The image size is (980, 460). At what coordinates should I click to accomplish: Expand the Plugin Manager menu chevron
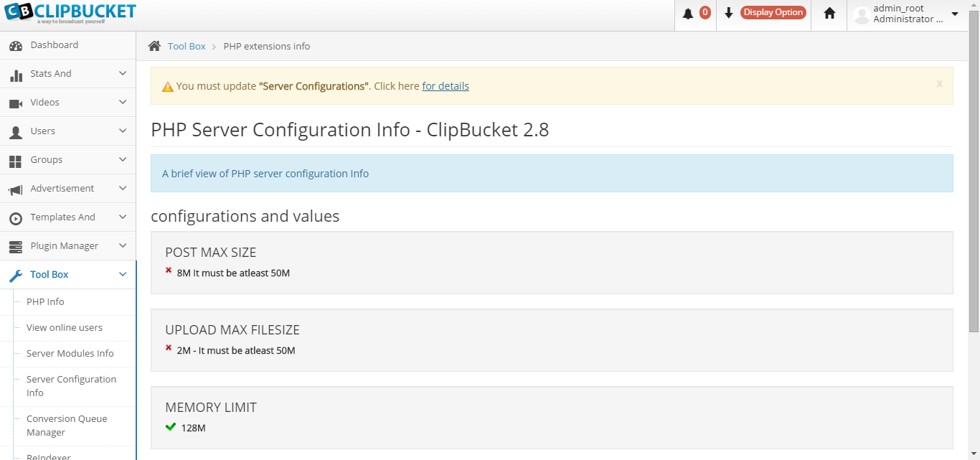(123, 245)
